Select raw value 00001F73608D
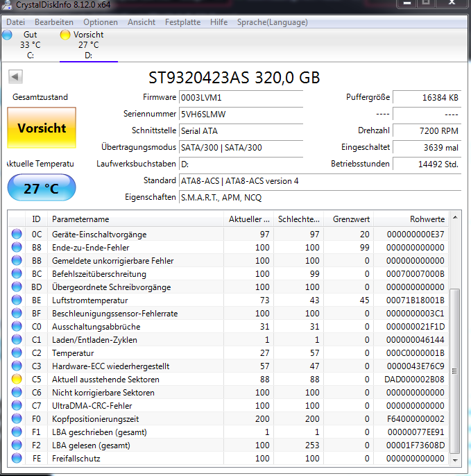This screenshot has width=471, height=476. tap(416, 445)
